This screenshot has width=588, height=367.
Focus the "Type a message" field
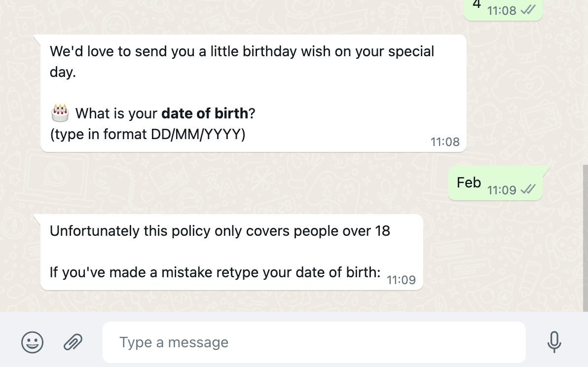click(x=314, y=342)
